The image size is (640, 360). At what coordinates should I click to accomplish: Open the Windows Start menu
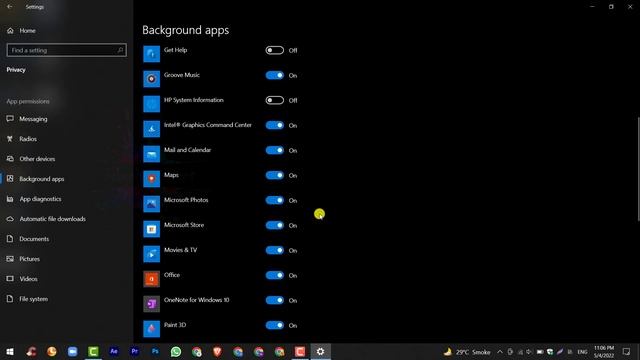10,351
